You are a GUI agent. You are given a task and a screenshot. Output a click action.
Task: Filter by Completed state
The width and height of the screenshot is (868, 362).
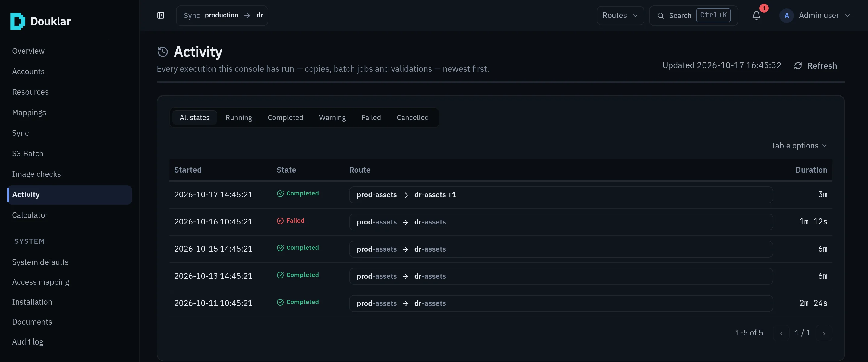coord(285,118)
